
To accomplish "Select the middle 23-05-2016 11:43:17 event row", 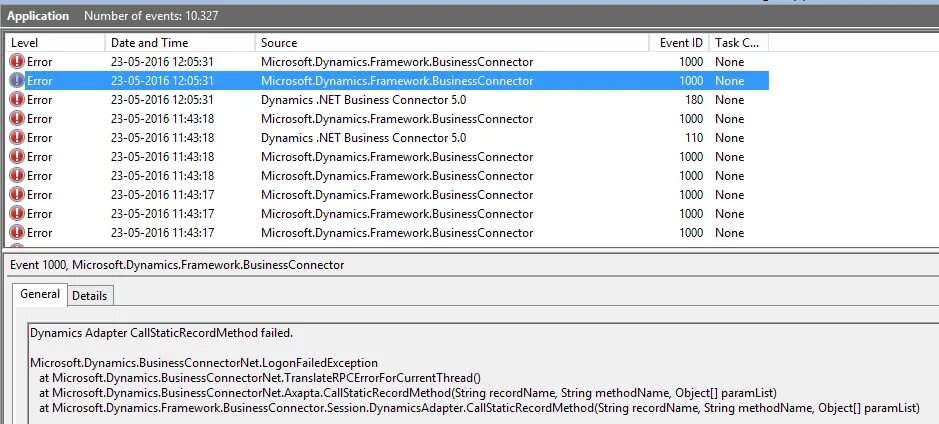I will (x=387, y=214).
